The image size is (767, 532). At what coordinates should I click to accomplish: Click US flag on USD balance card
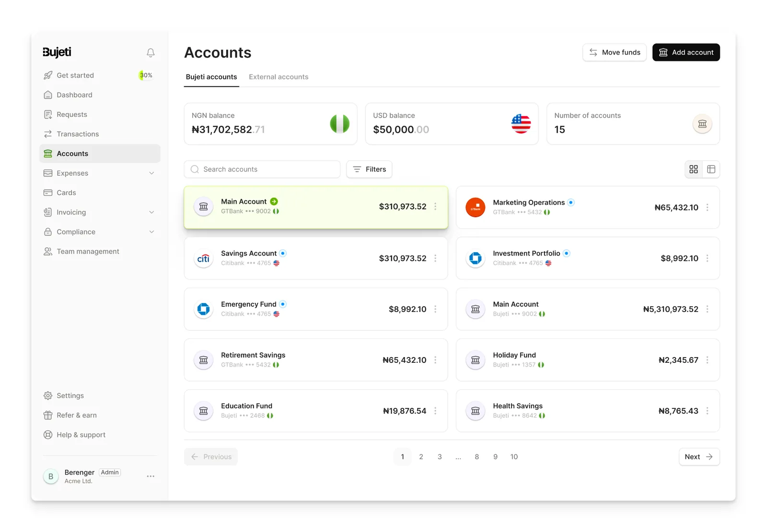click(x=521, y=124)
